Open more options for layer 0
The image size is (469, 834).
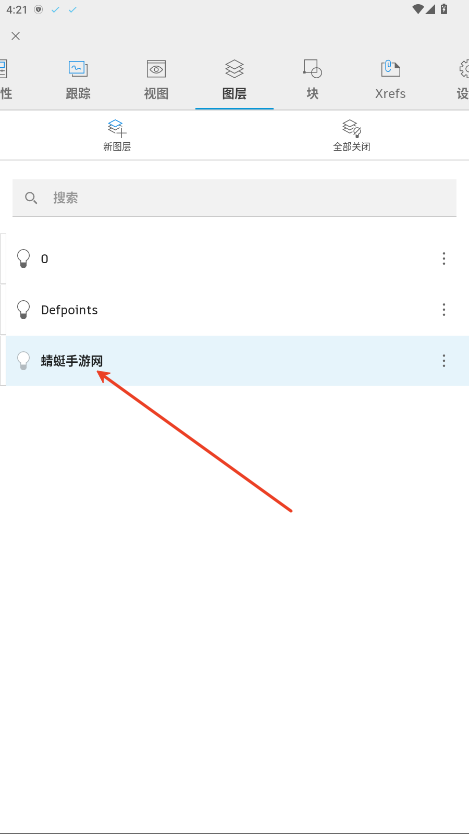point(444,258)
